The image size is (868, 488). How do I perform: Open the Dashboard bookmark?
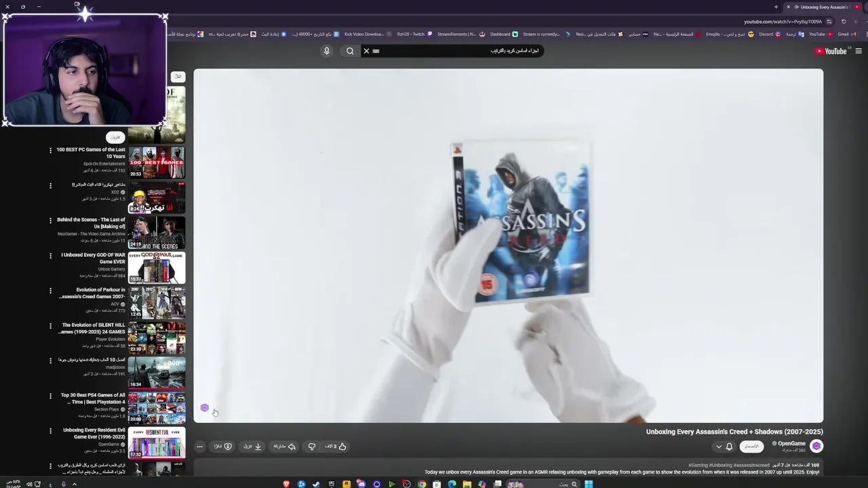pyautogui.click(x=504, y=34)
